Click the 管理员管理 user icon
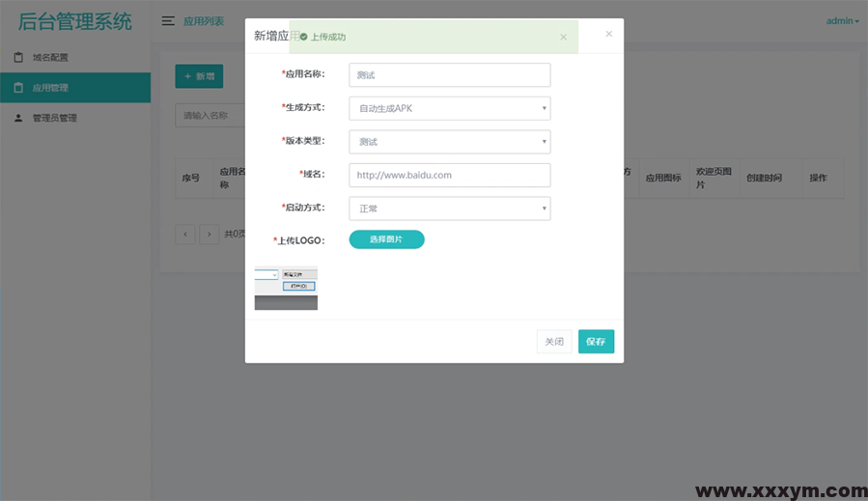The width and height of the screenshot is (868, 501). (18, 118)
